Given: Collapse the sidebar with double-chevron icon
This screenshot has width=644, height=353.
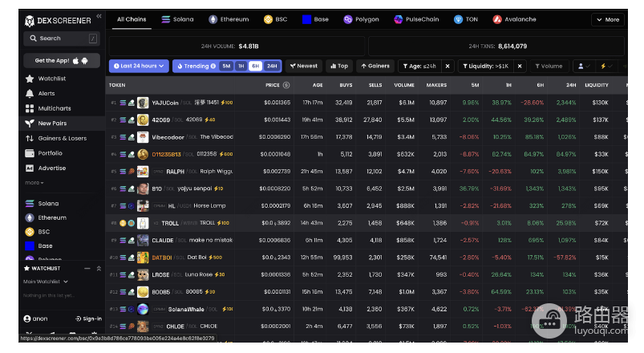Looking at the screenshot, I should click(x=99, y=16).
